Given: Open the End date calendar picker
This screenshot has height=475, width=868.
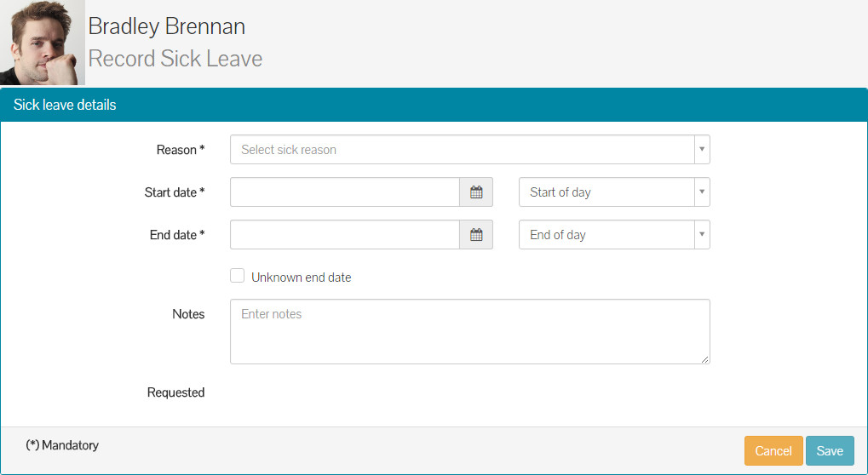Looking at the screenshot, I should (476, 235).
